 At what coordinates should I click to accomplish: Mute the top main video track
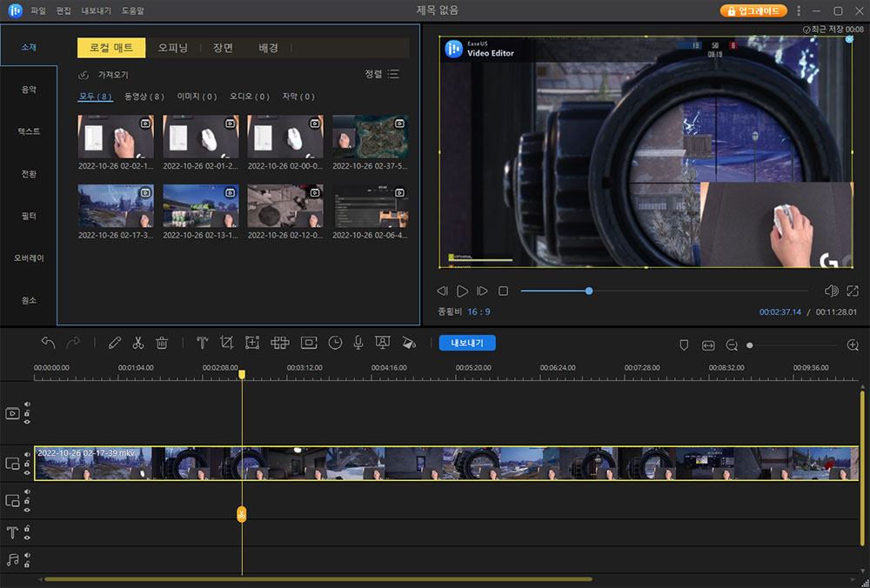[x=27, y=404]
